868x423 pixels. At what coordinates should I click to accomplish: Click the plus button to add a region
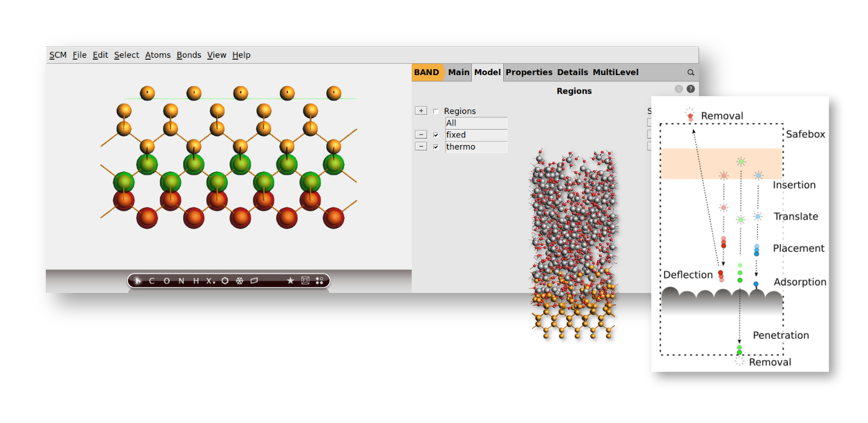click(421, 110)
